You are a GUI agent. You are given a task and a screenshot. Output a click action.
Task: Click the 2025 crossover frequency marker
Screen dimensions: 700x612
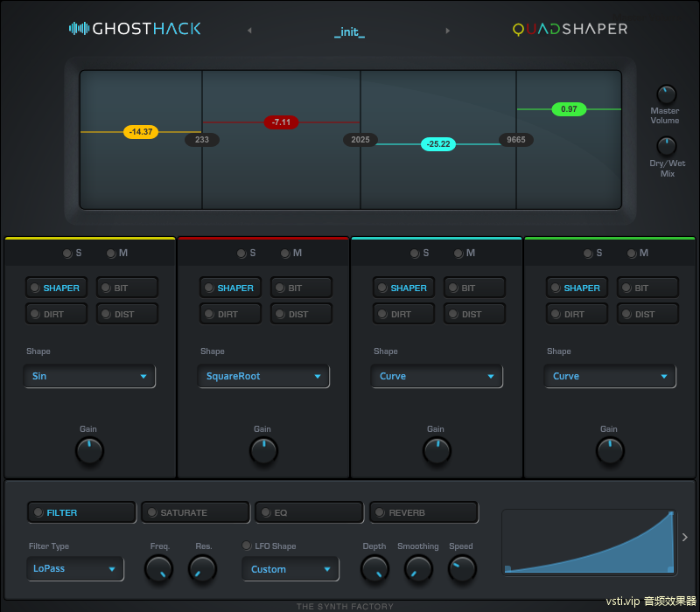(x=360, y=140)
